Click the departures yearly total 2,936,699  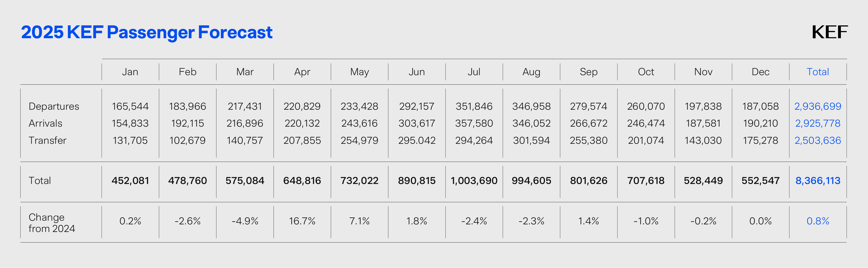coord(817,106)
